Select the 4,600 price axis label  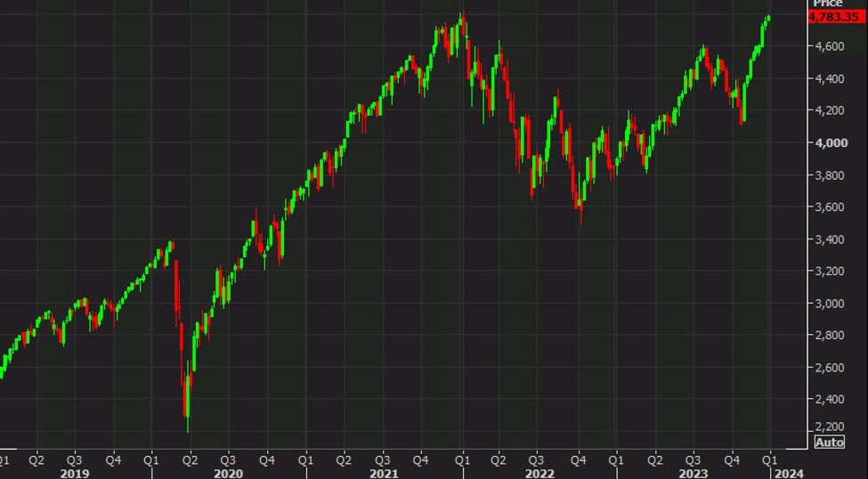tap(829, 46)
